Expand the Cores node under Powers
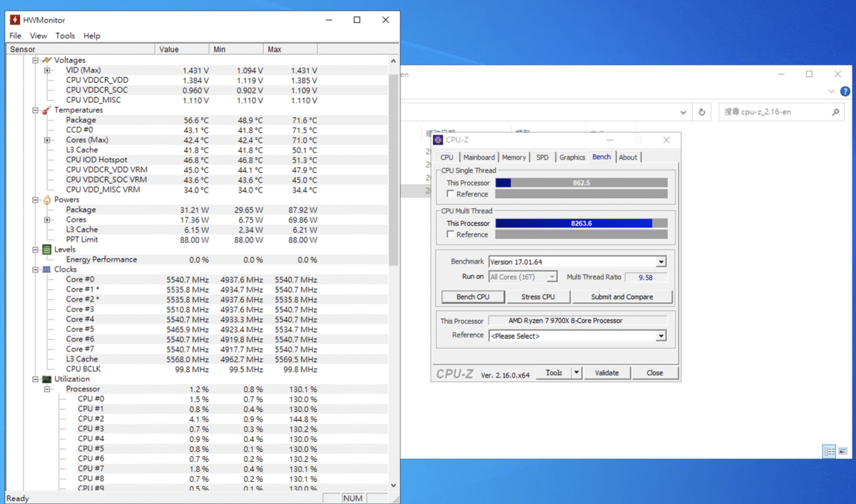Image resolution: width=856 pixels, height=504 pixels. 47,220
